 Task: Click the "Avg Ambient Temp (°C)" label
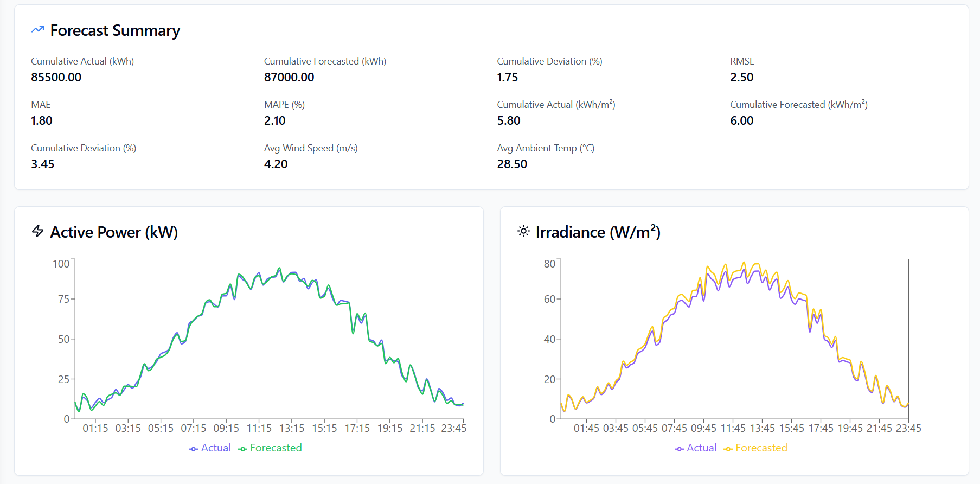pos(546,148)
